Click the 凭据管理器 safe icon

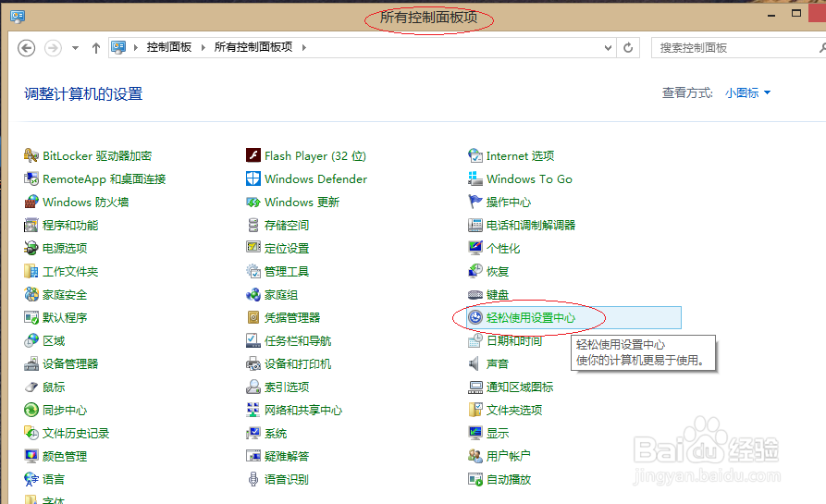click(x=253, y=317)
